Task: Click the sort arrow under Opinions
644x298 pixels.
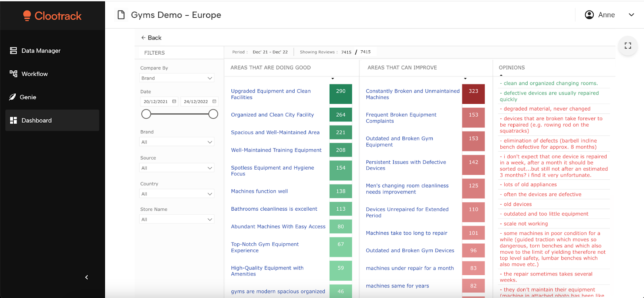Action: click(501, 75)
